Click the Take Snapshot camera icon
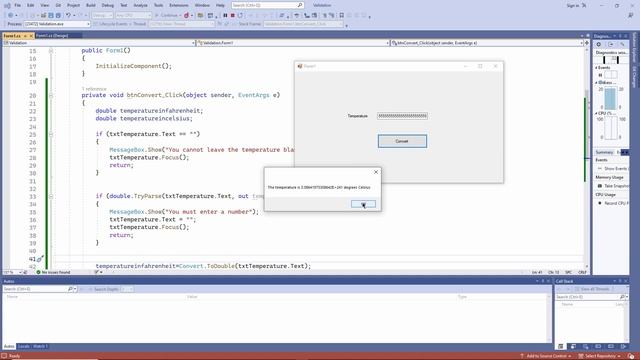Image resolution: width=640 pixels, height=360 pixels. (600, 186)
